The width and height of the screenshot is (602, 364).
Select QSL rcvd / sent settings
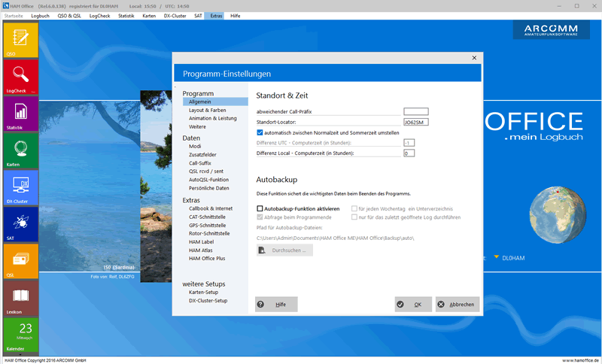[x=206, y=171]
